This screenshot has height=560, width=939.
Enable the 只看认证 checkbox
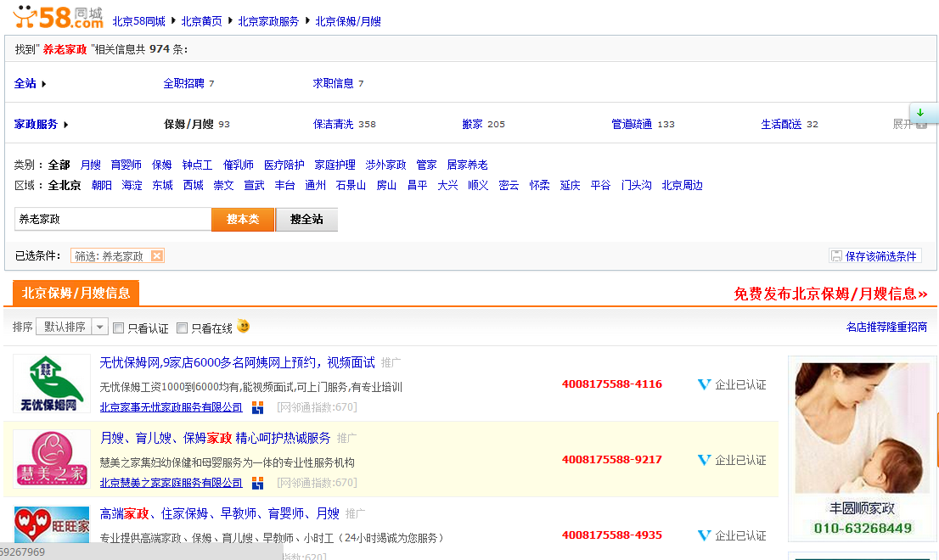[x=119, y=328]
